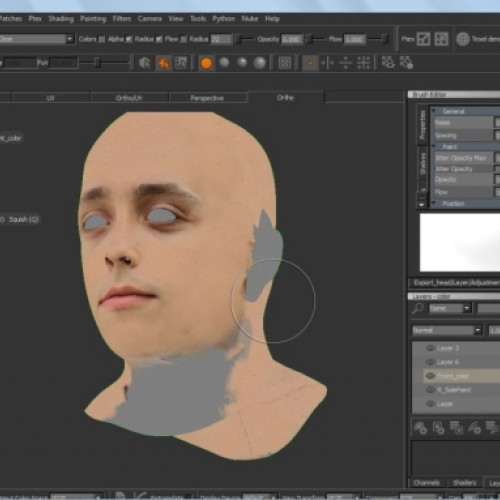
Task: Click the second gray lighting sphere icon
Action: pos(225,62)
